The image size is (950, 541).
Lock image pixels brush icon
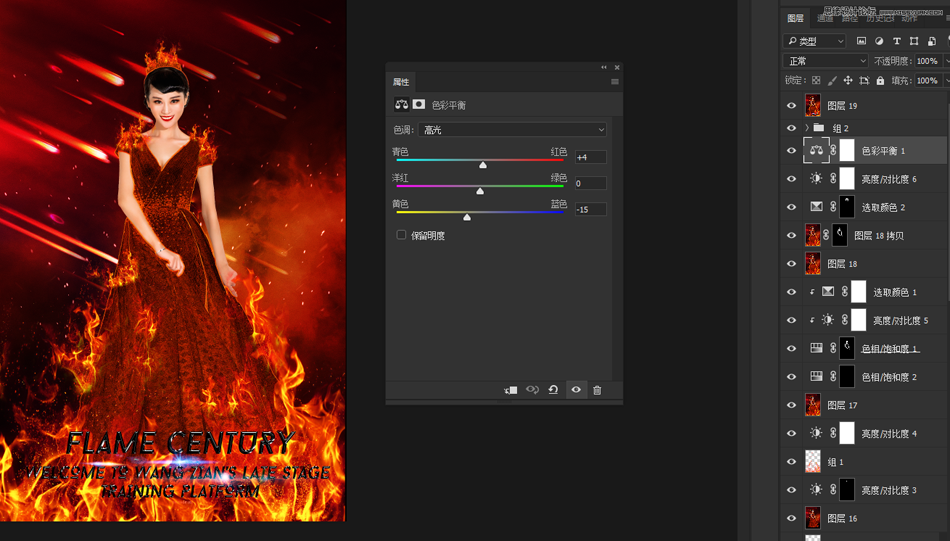point(832,81)
